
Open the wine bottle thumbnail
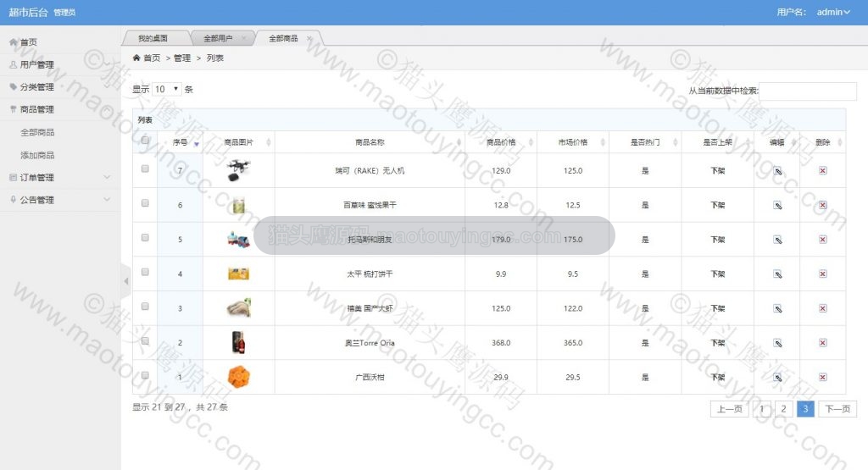(x=238, y=343)
